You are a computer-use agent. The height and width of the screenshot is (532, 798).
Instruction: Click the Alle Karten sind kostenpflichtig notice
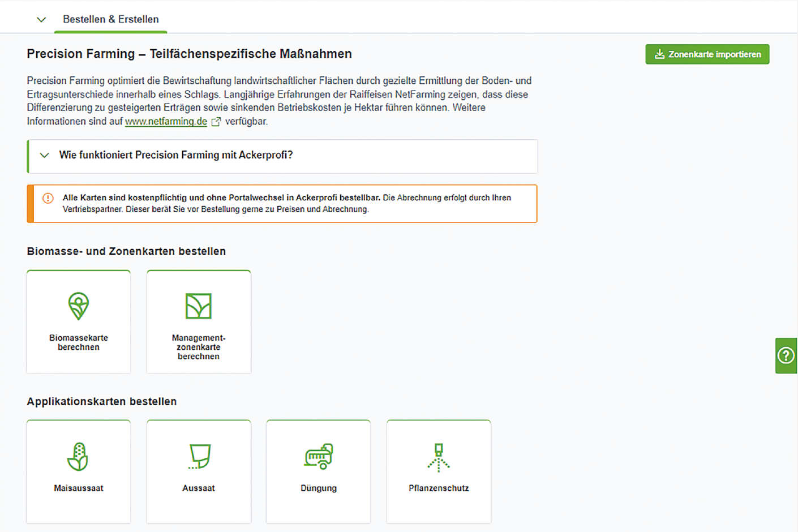click(x=282, y=204)
